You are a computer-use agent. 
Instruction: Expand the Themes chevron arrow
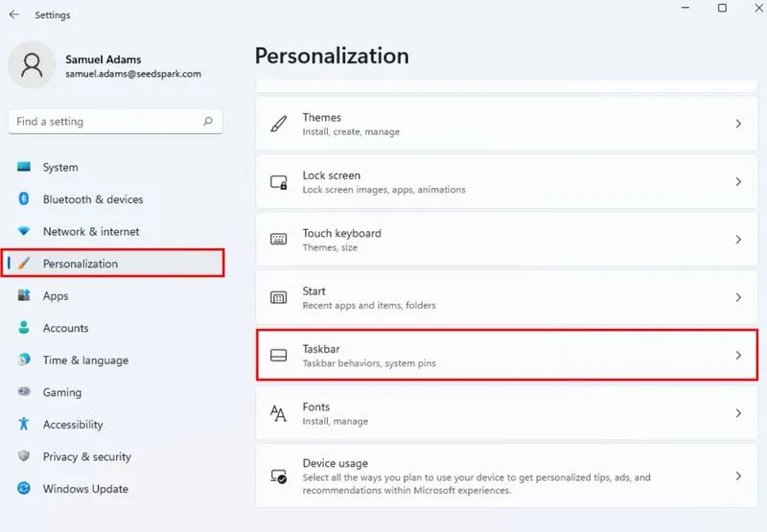[x=738, y=124]
